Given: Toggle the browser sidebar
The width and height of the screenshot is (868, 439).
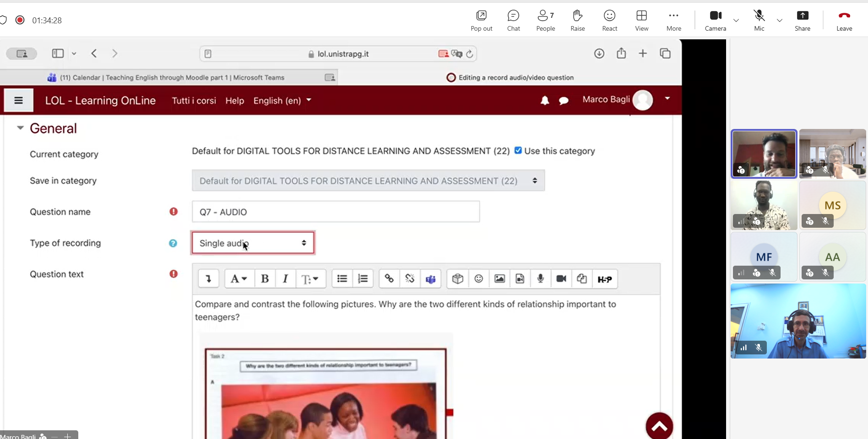Looking at the screenshot, I should pos(58,54).
